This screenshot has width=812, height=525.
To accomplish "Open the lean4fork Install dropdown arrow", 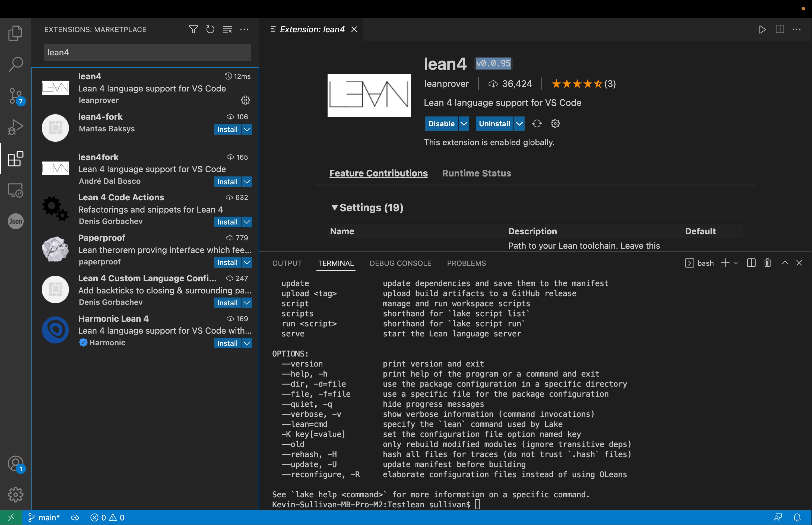I will coord(247,182).
